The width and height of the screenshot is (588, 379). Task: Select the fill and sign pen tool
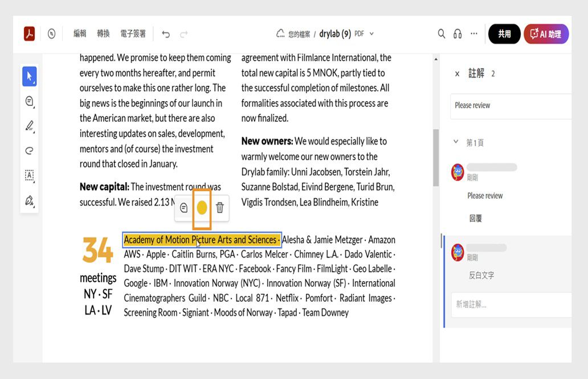coord(29,200)
